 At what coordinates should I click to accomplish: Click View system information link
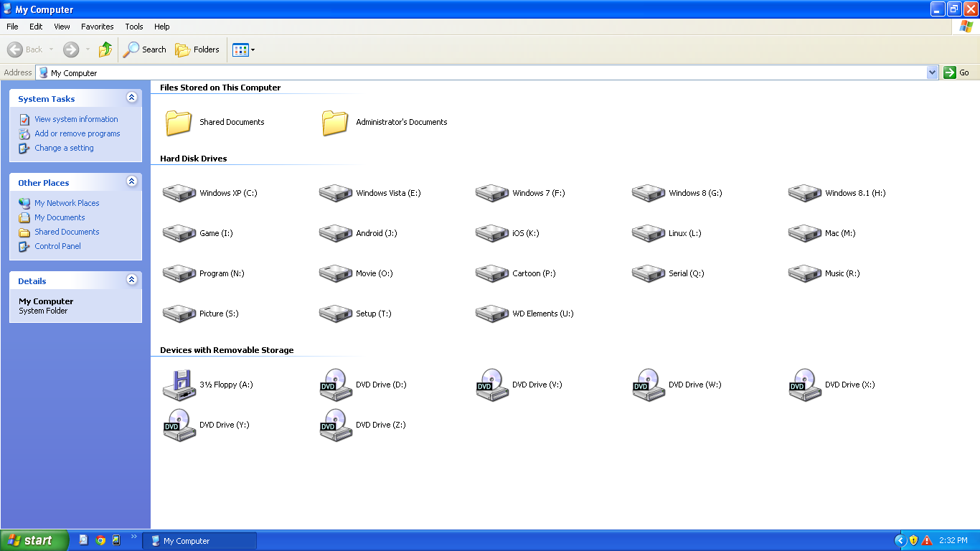[x=76, y=119]
